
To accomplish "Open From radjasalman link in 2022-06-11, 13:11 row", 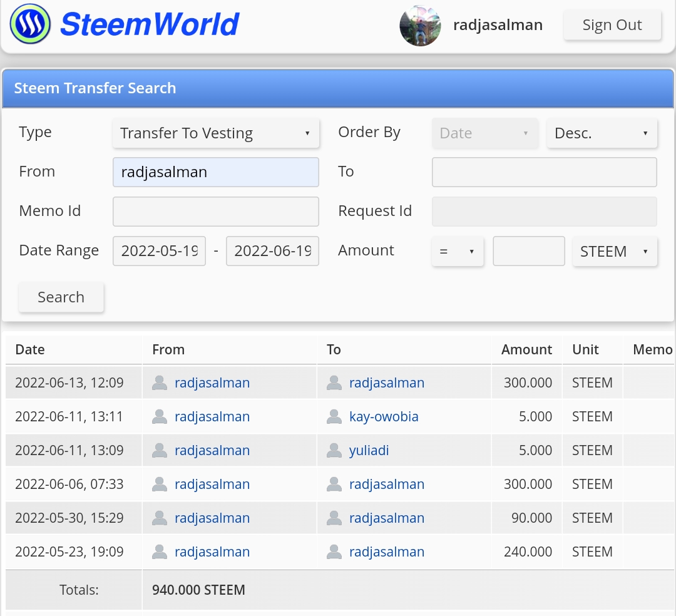I will coord(212,416).
